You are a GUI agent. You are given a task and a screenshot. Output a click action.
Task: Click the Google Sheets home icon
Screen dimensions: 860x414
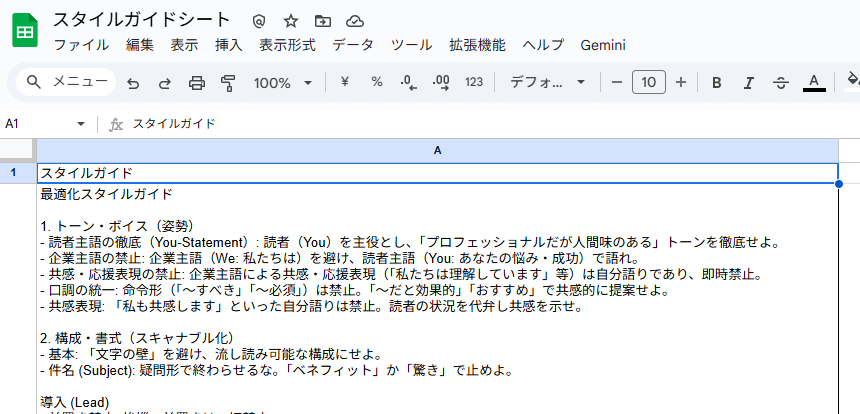pos(25,32)
